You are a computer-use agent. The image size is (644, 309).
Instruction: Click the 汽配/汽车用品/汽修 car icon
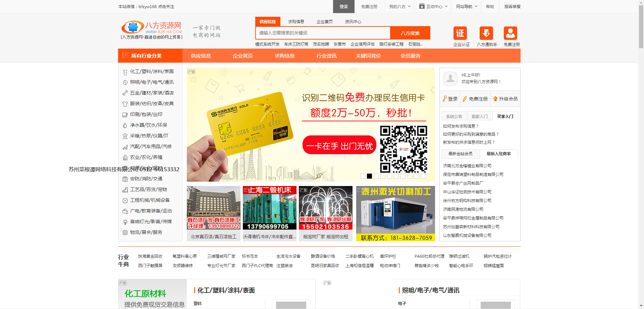(125, 147)
